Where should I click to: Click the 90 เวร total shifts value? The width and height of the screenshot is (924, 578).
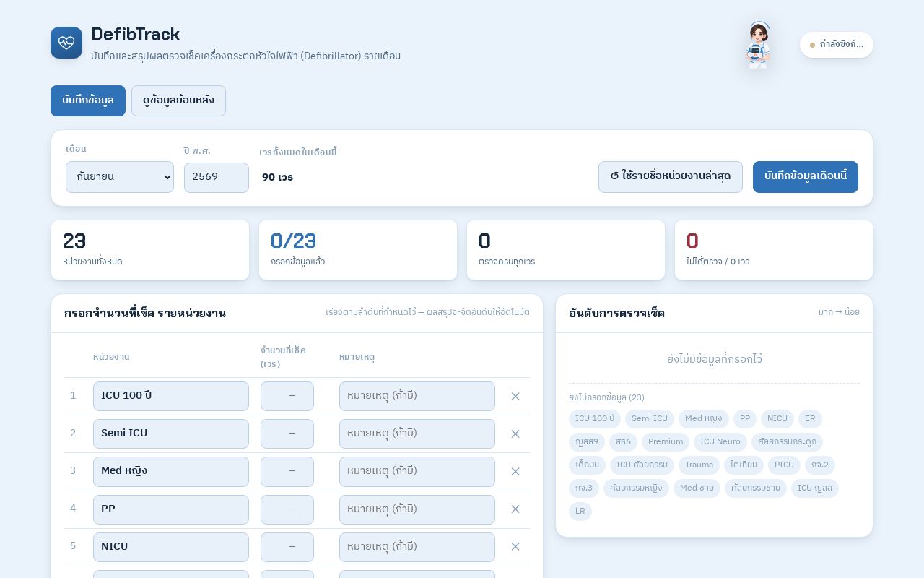(x=277, y=178)
